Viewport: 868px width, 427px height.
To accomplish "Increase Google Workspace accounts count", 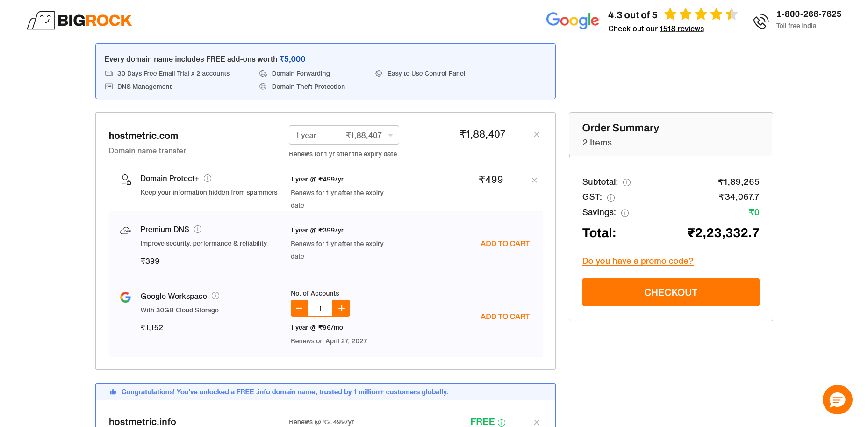I will 341,308.
